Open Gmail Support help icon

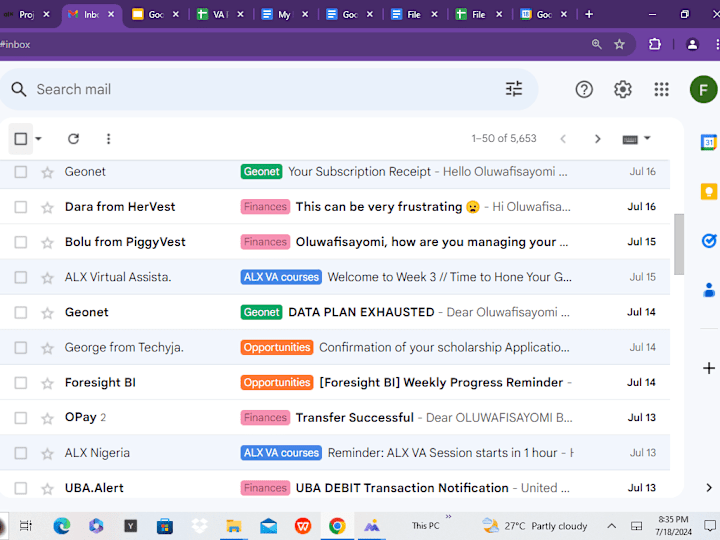coord(584,89)
